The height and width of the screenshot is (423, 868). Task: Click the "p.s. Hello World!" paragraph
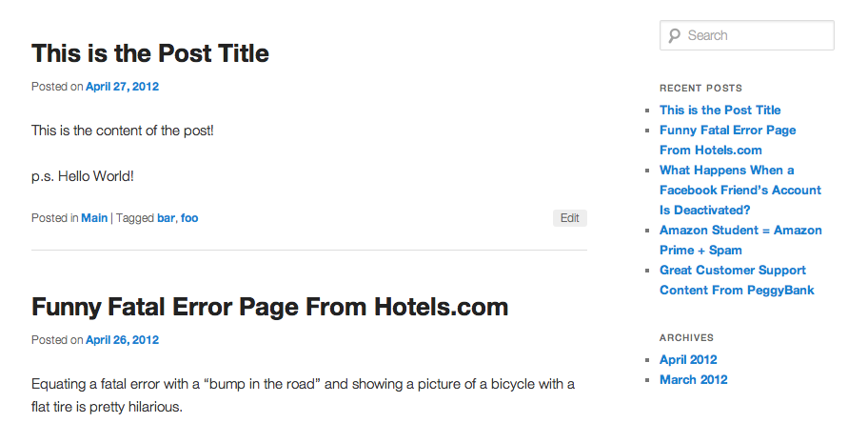tap(83, 177)
